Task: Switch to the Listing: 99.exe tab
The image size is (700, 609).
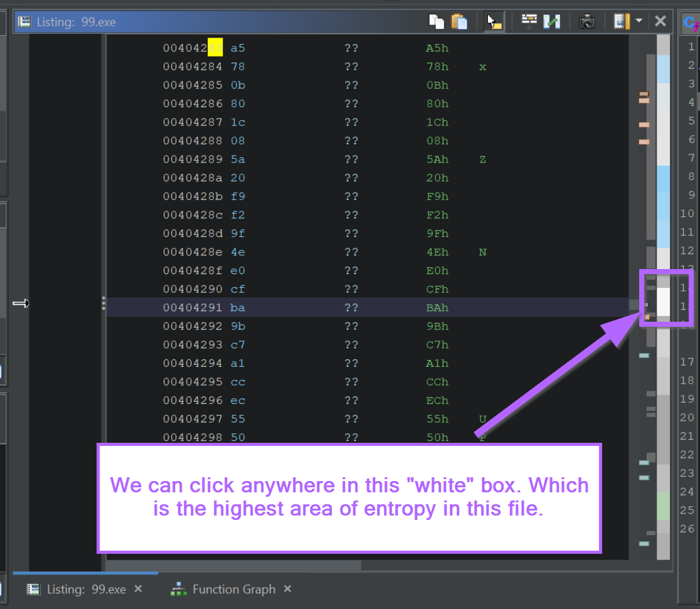Action: tap(77, 590)
